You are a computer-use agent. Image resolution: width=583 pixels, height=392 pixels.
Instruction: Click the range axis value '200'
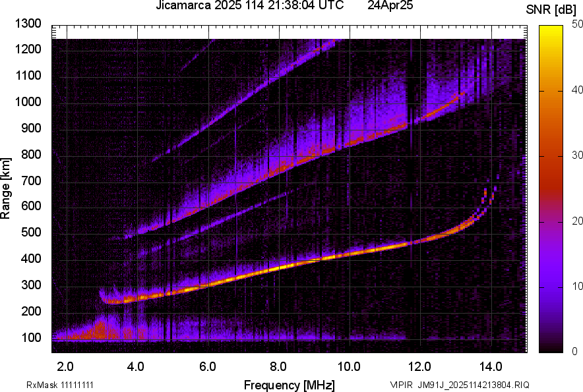pyautogui.click(x=31, y=311)
